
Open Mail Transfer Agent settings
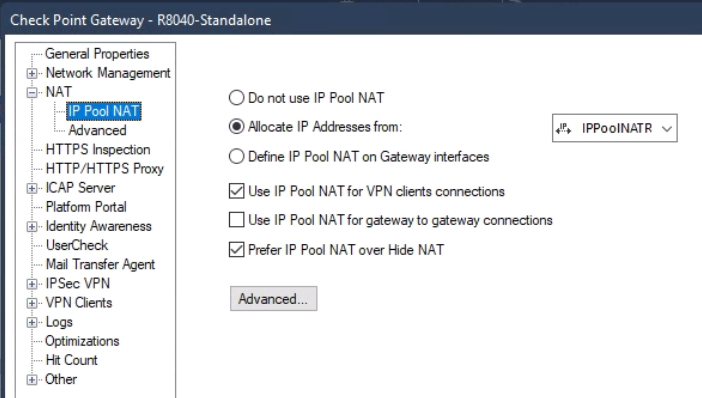pos(100,264)
